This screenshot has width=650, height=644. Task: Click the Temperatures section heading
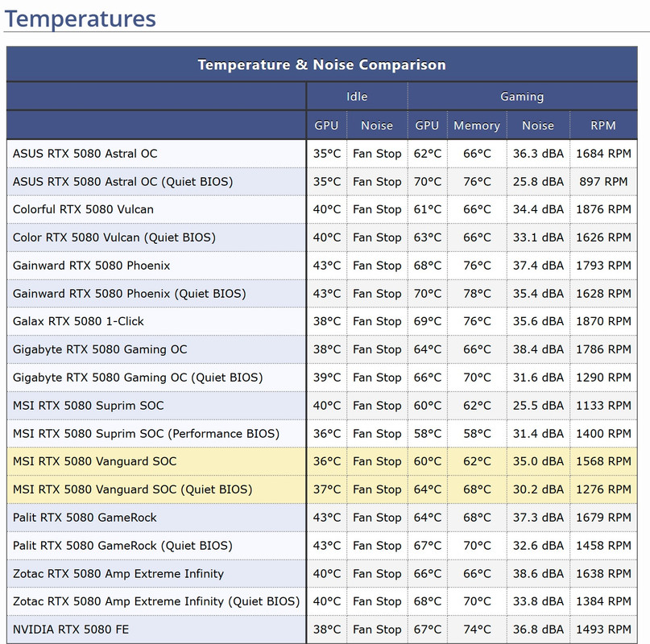pyautogui.click(x=80, y=19)
